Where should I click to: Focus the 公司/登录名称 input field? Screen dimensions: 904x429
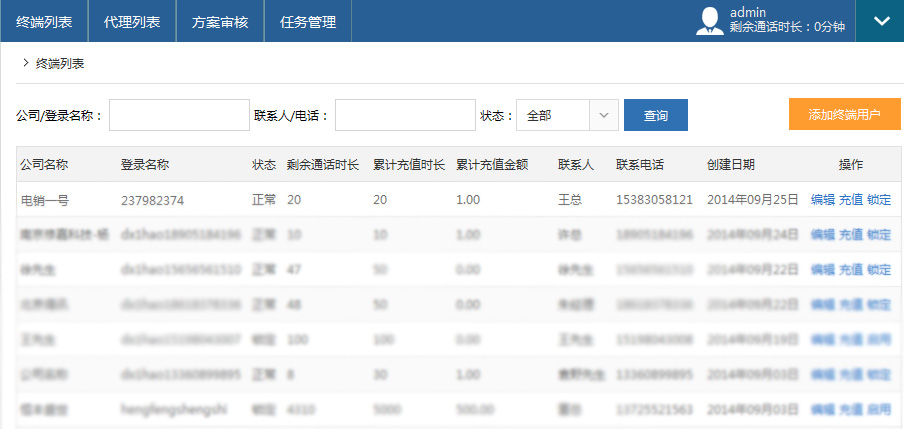[x=179, y=115]
